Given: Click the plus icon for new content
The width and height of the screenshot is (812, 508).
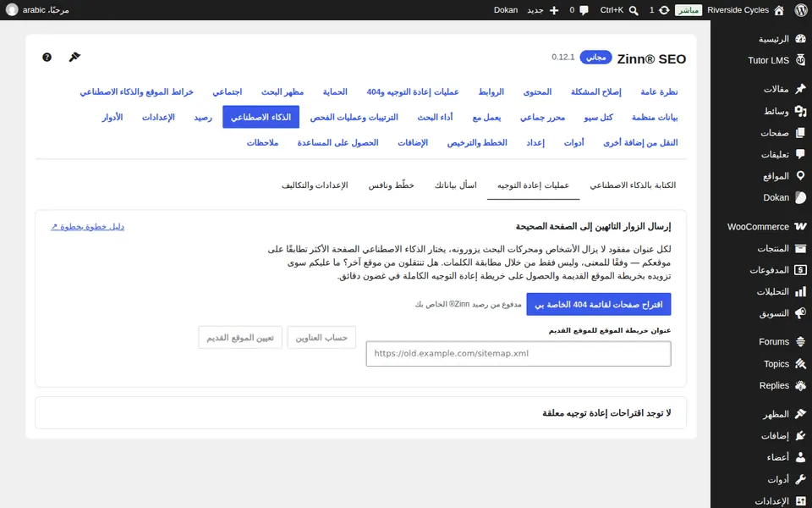Looking at the screenshot, I should point(554,10).
